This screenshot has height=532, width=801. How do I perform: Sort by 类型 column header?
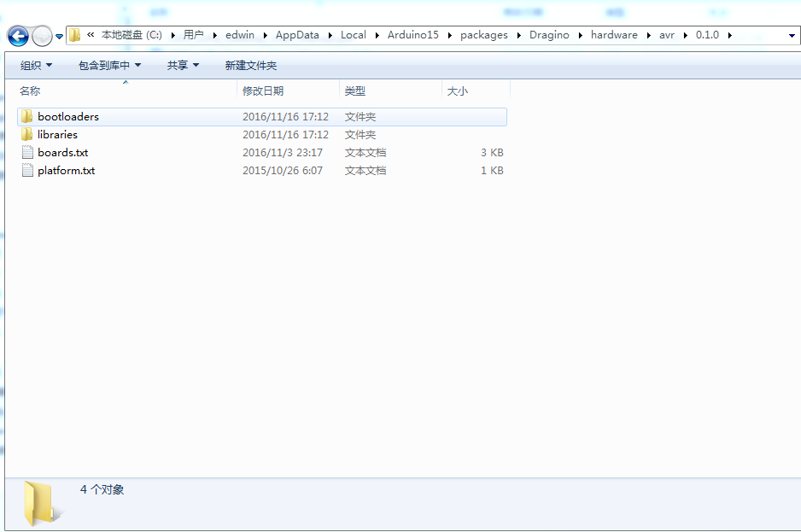pos(354,91)
